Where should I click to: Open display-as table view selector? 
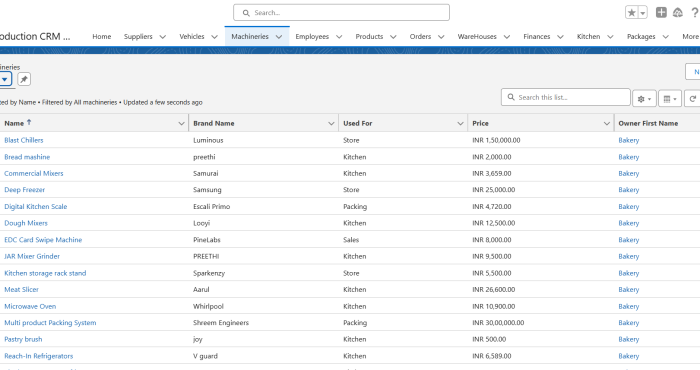(670, 99)
